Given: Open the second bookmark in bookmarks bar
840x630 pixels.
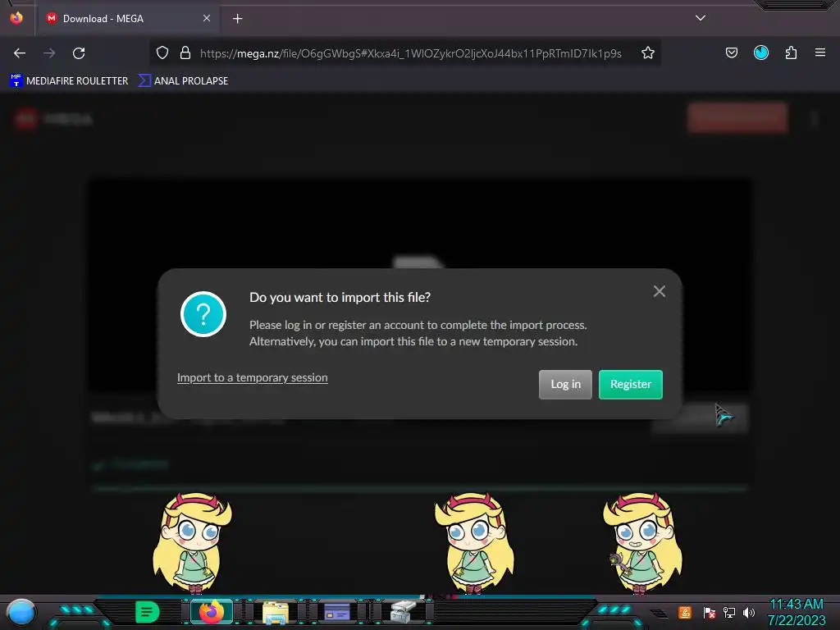Looking at the screenshot, I should 183,81.
